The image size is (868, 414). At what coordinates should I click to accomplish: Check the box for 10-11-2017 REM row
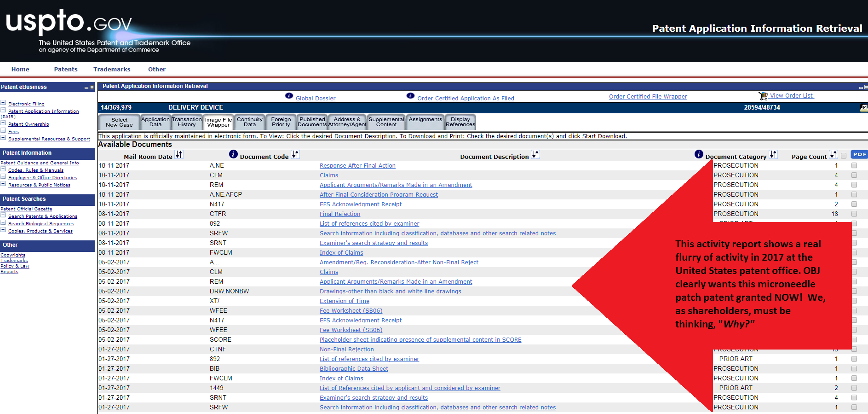pos(854,185)
